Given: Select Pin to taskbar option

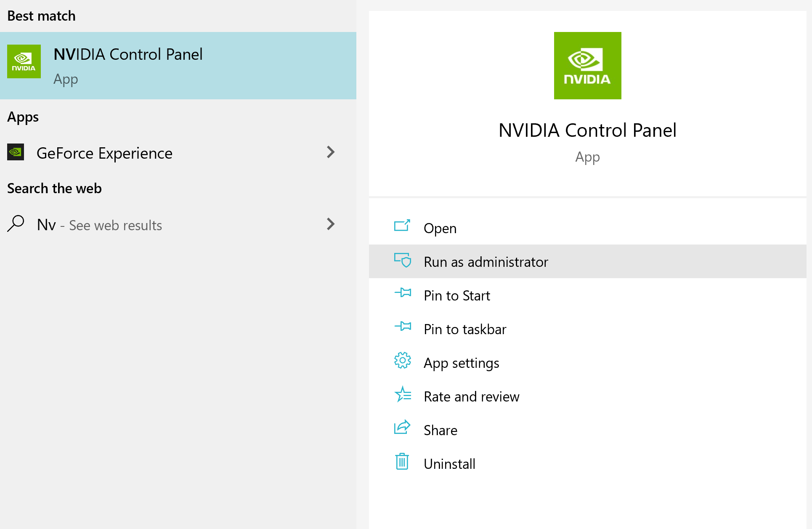Looking at the screenshot, I should coord(587,329).
